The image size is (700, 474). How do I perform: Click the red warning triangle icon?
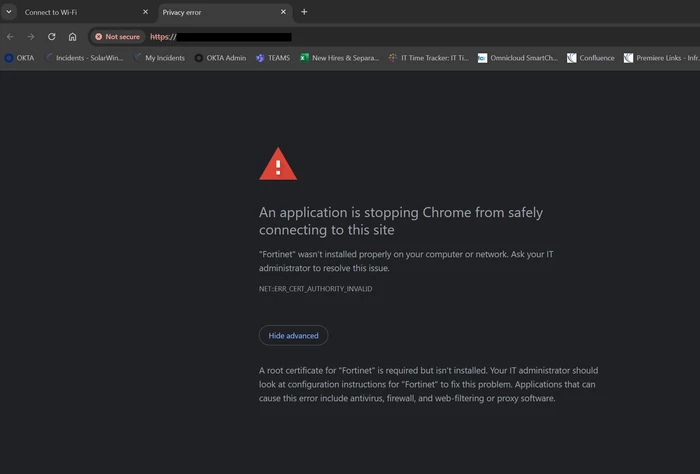(278, 164)
